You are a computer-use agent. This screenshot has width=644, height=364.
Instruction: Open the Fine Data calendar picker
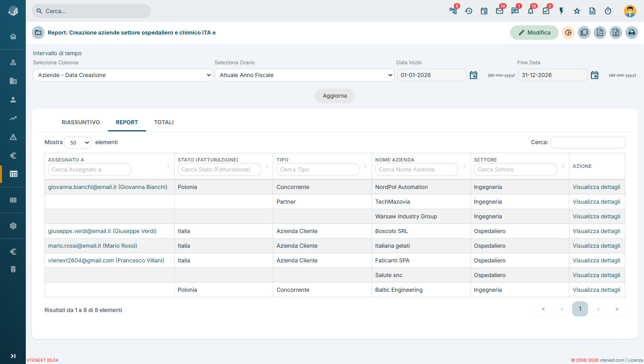point(594,75)
